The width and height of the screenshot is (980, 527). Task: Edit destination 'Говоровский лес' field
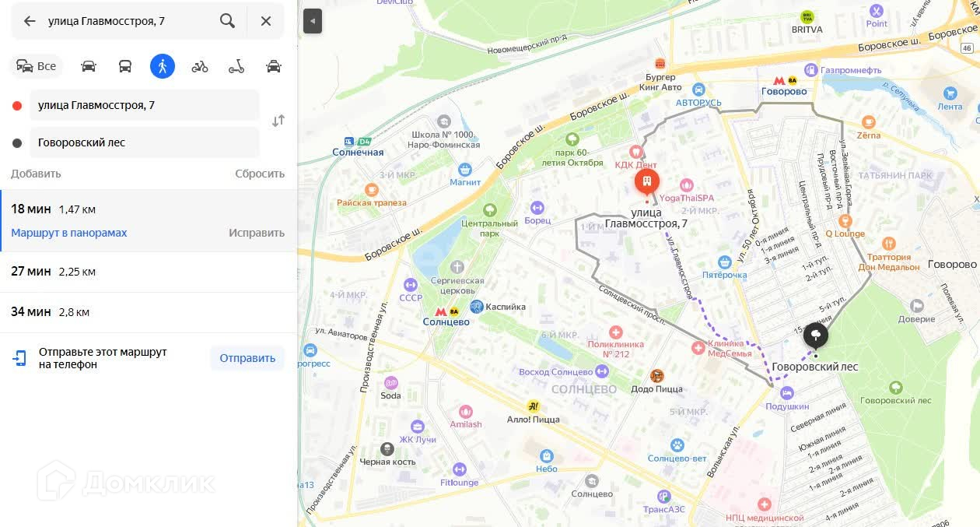(x=145, y=142)
